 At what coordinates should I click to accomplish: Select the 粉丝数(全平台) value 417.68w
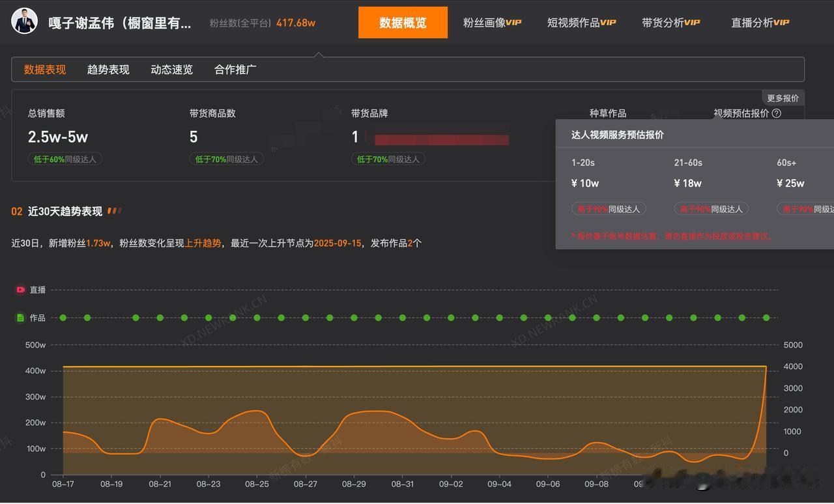(296, 23)
